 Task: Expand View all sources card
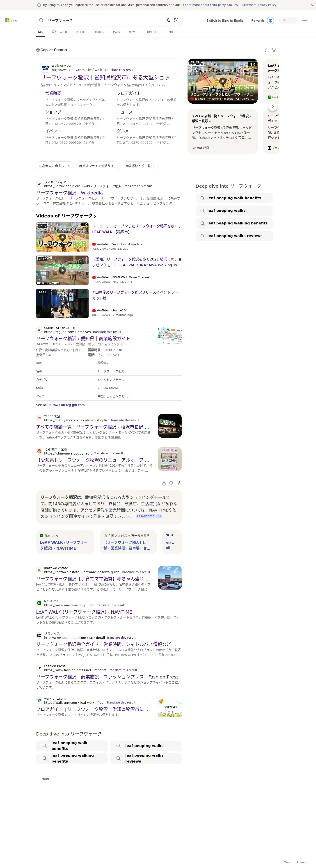[x=172, y=542]
